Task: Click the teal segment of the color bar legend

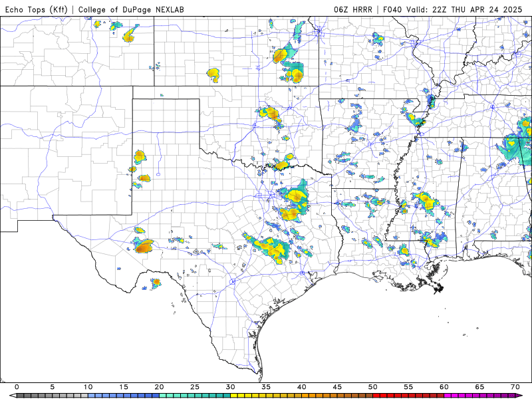Action: [x=195, y=396]
